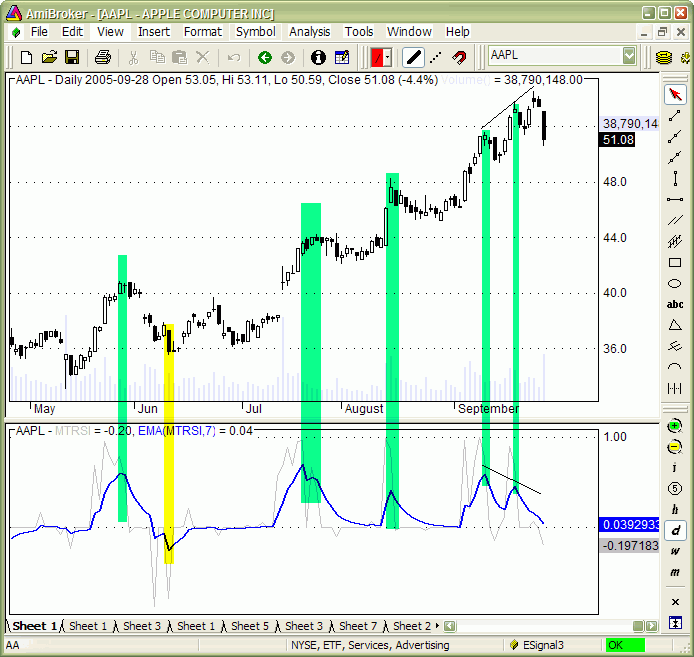This screenshot has width=694, height=657.
Task: Select the active bold Sheet 1 tab
Action: [x=34, y=626]
